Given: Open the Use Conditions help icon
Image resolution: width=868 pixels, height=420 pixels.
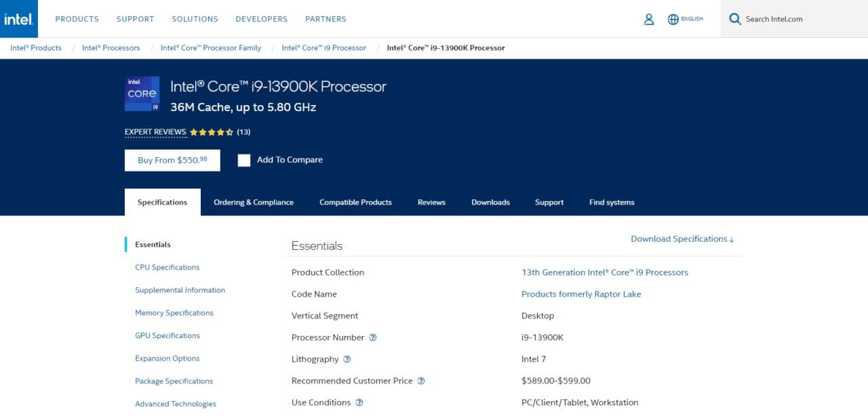Looking at the screenshot, I should pyautogui.click(x=359, y=402).
